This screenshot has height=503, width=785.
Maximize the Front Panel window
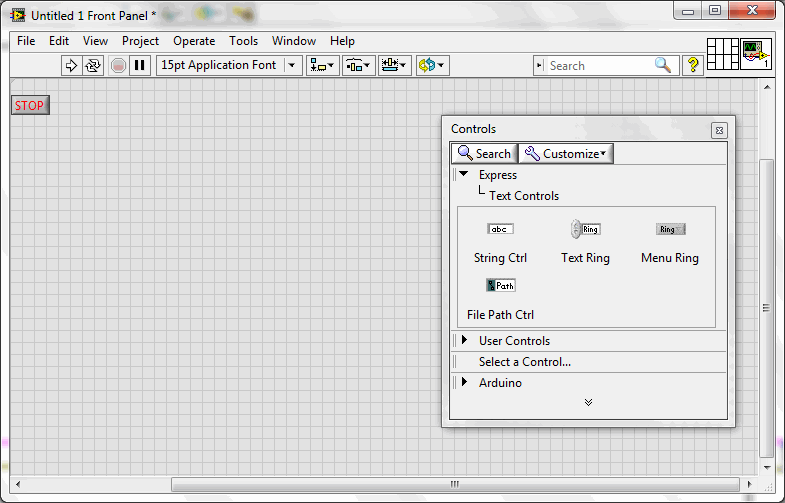[715, 11]
